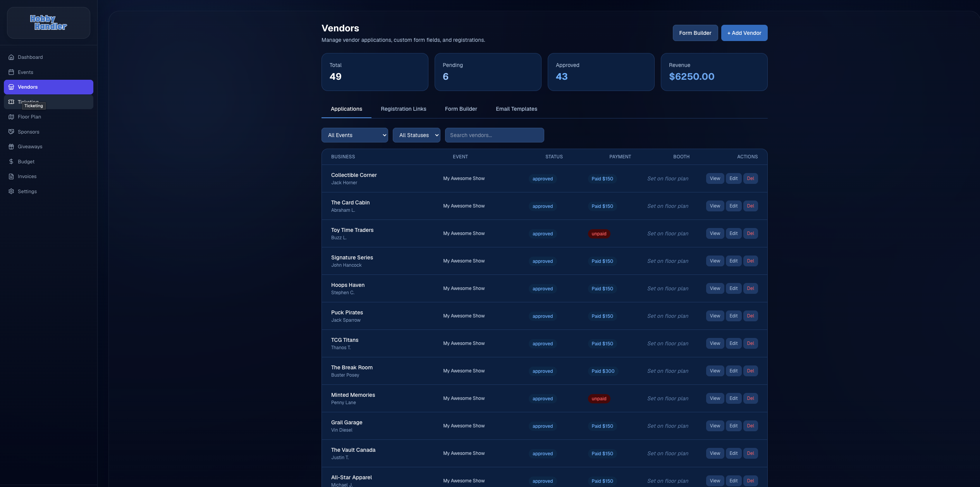The height and width of the screenshot is (487, 980).
Task: Click the PAYMENT column header
Action: click(x=620, y=157)
